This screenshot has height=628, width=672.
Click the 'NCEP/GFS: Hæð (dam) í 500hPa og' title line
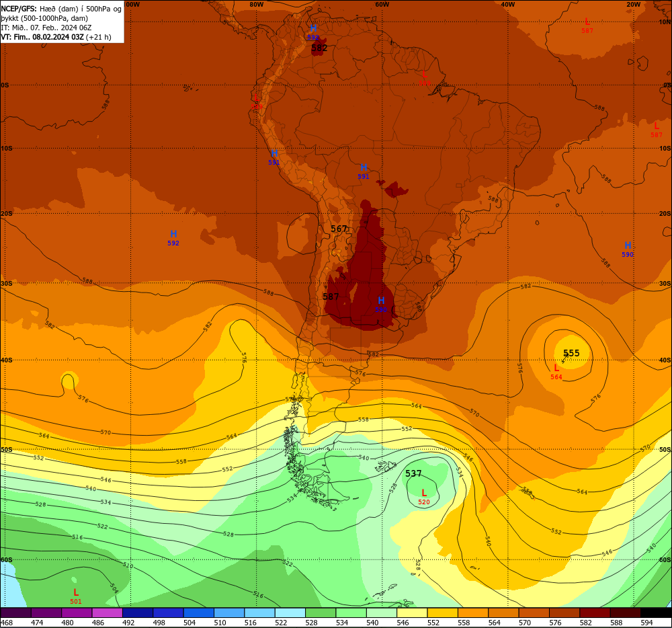61,9
